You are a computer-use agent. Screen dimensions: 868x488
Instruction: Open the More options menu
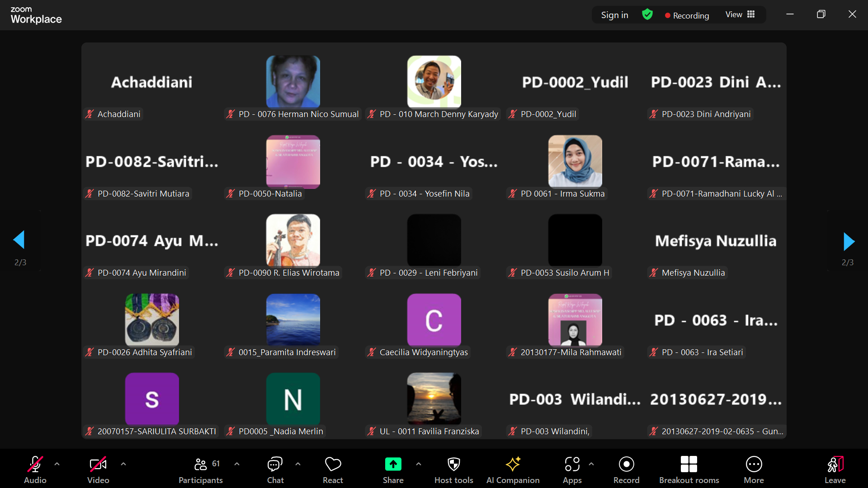click(754, 469)
